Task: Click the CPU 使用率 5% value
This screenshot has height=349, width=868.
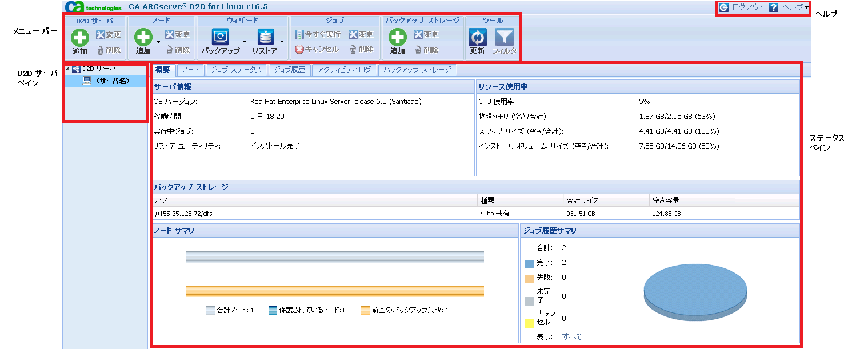Action: coord(644,101)
